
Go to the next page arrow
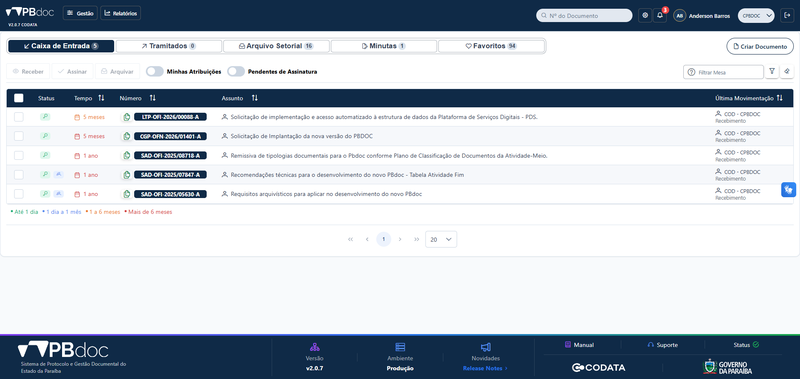pos(400,239)
